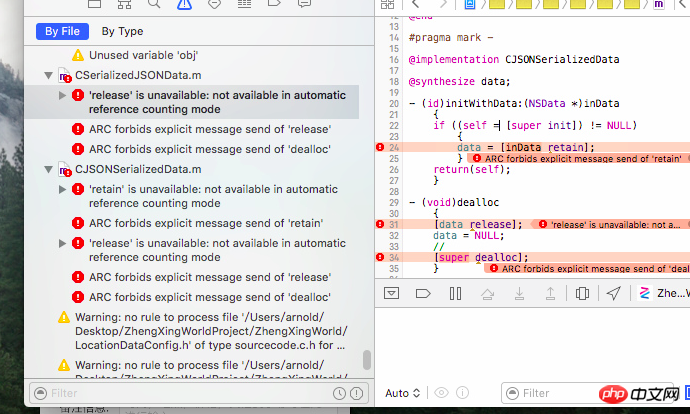Image resolution: width=690 pixels, height=414 pixels.
Task: Click the issue navigator vertical scrollbar
Action: coord(367,360)
